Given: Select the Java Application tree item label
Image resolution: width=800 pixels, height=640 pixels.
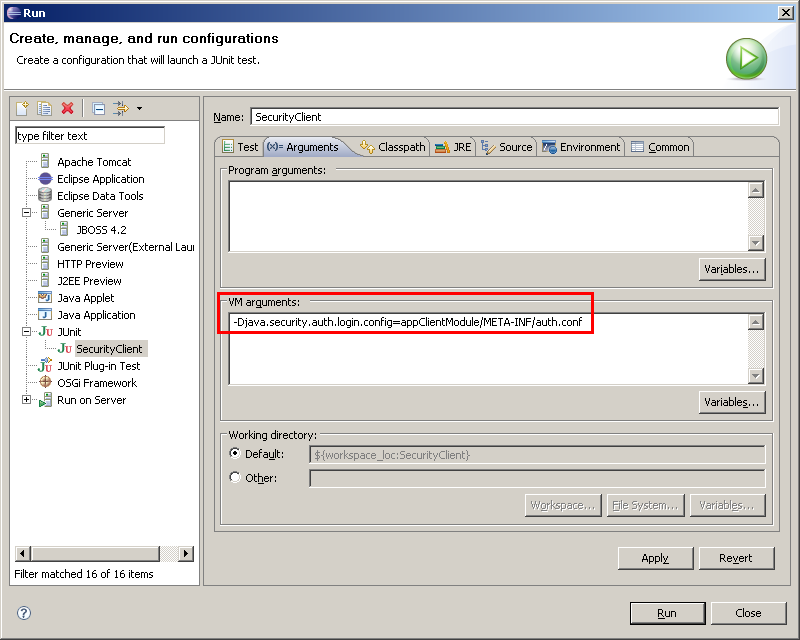Looking at the screenshot, I should pyautogui.click(x=96, y=314).
